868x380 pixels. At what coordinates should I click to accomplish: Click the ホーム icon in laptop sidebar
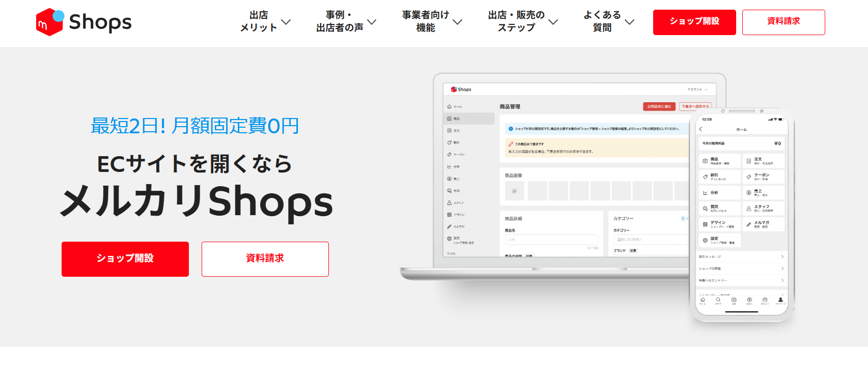click(450, 107)
